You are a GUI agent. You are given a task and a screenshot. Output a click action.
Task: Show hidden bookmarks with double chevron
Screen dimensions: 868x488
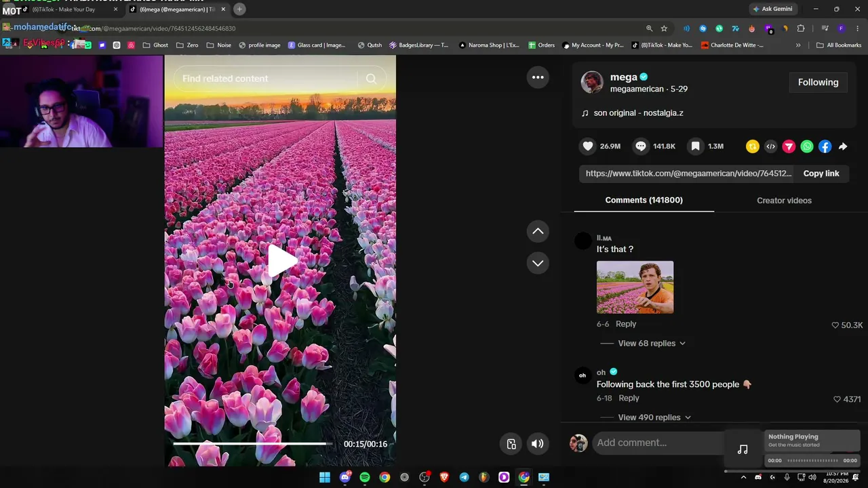(798, 45)
